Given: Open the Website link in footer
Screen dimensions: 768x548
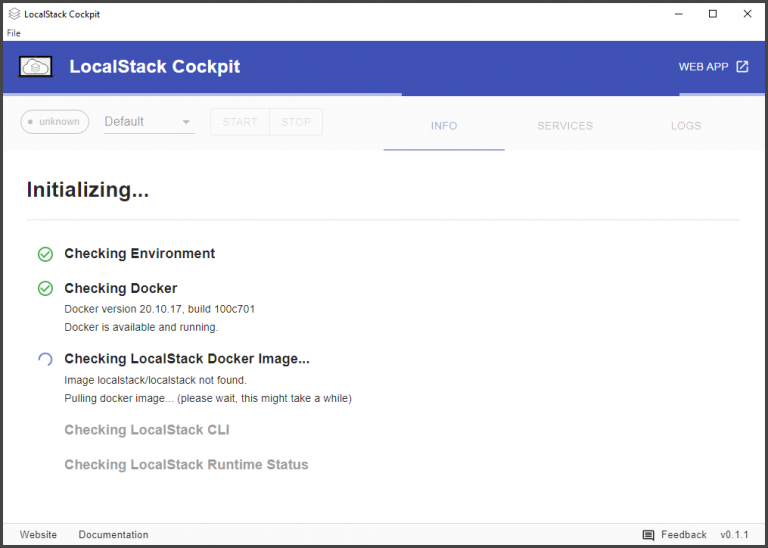Looking at the screenshot, I should [x=38, y=535].
